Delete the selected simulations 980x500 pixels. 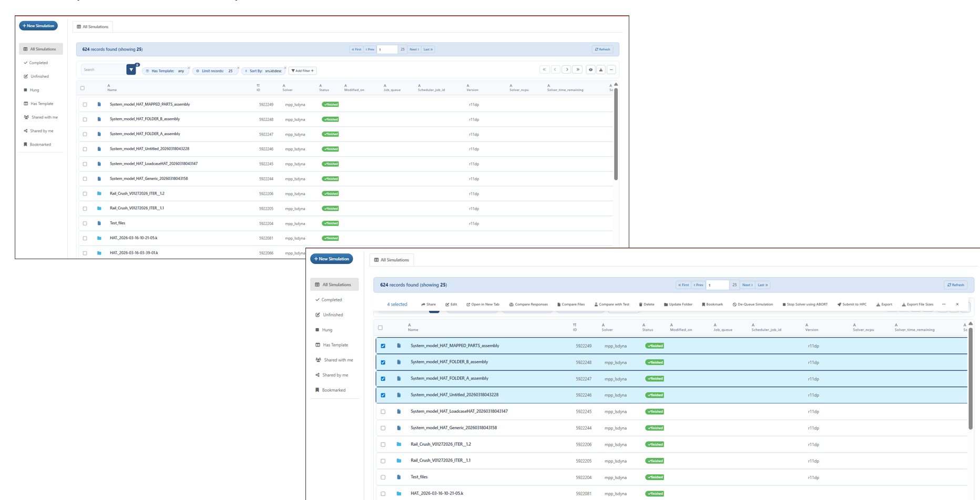click(647, 304)
